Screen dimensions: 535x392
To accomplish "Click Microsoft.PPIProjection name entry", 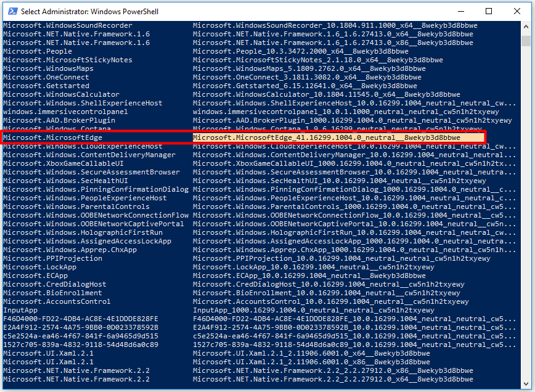I will [52, 258].
